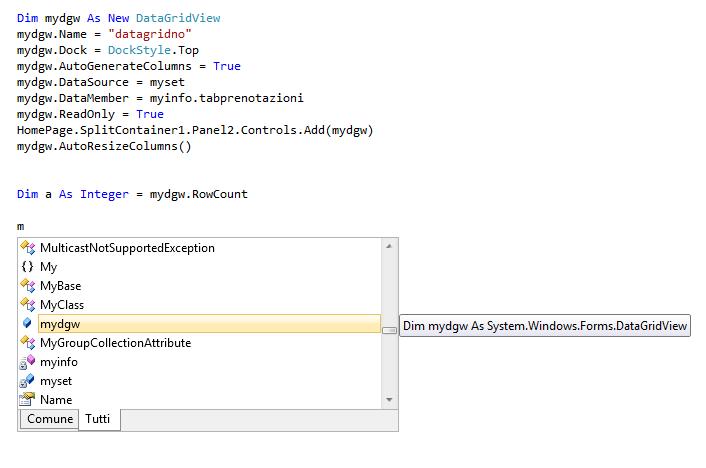Click the MyBase keyword icon

(x=27, y=286)
